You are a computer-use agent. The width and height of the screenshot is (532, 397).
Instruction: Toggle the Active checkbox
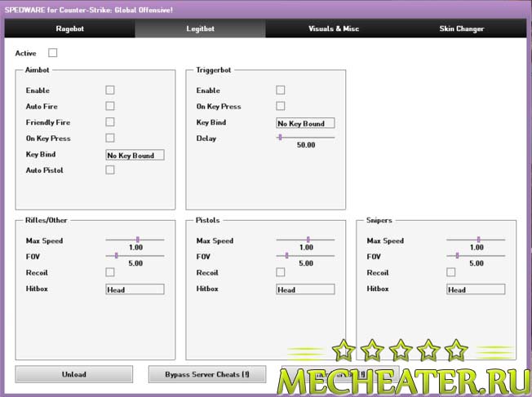pyautogui.click(x=52, y=53)
